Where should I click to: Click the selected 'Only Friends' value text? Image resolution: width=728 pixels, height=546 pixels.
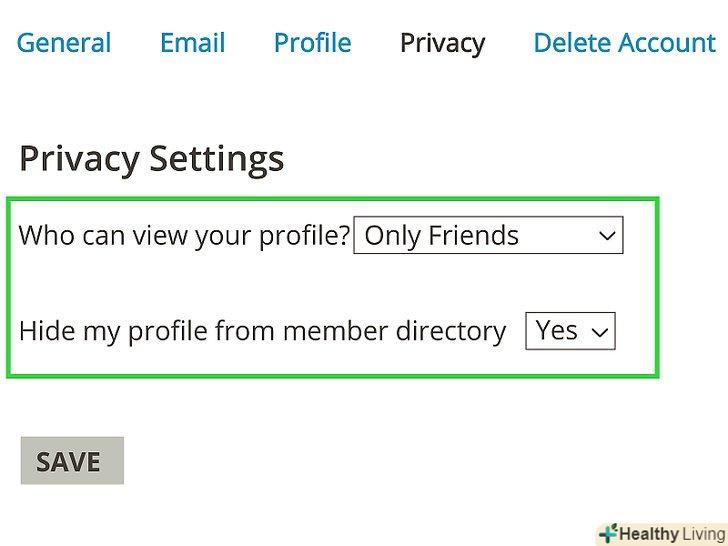click(x=441, y=236)
